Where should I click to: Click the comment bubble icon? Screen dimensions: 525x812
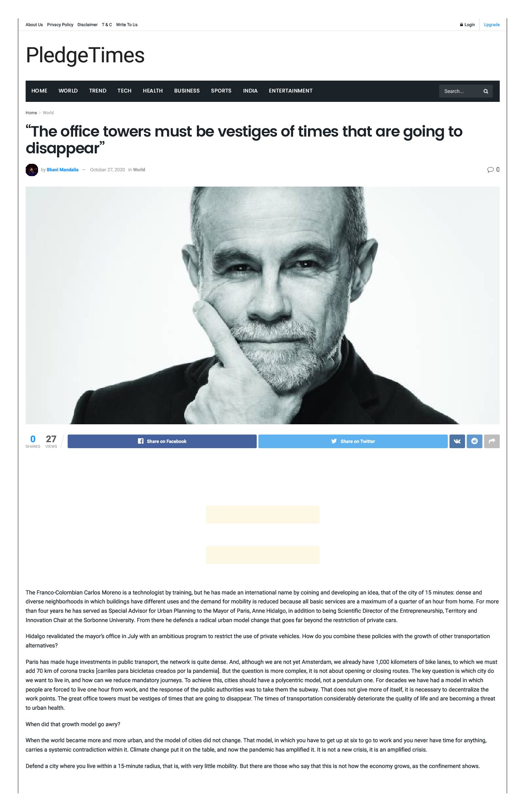click(x=490, y=170)
